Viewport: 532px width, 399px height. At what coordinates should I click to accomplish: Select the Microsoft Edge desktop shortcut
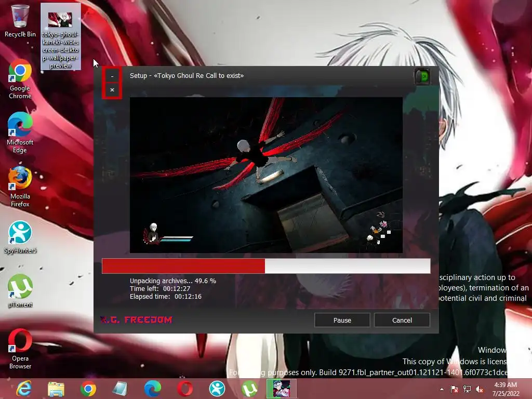tap(20, 132)
